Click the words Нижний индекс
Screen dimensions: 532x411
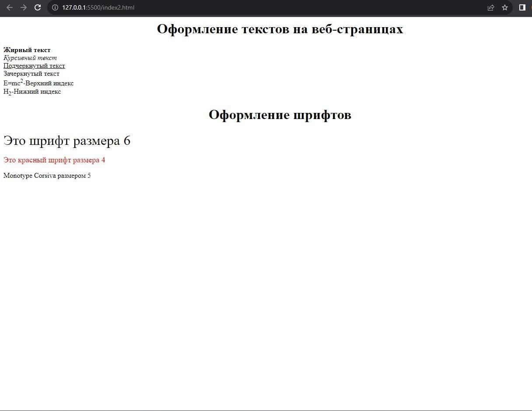(37, 91)
